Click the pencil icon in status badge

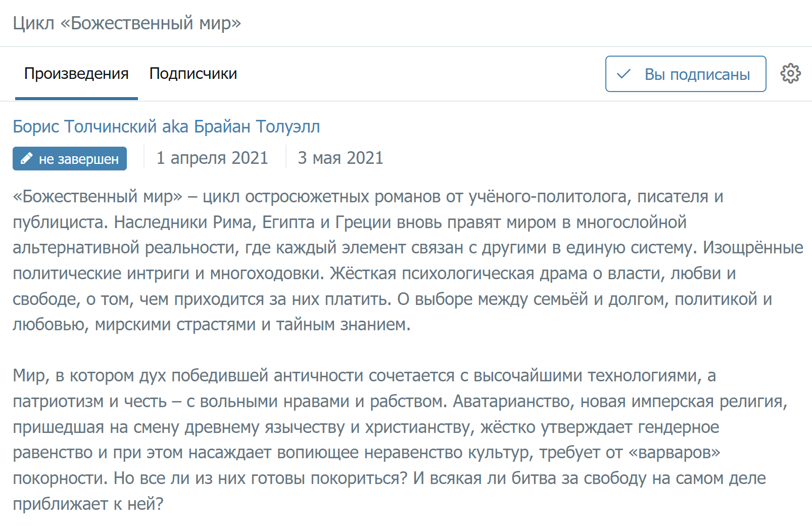pos(27,159)
